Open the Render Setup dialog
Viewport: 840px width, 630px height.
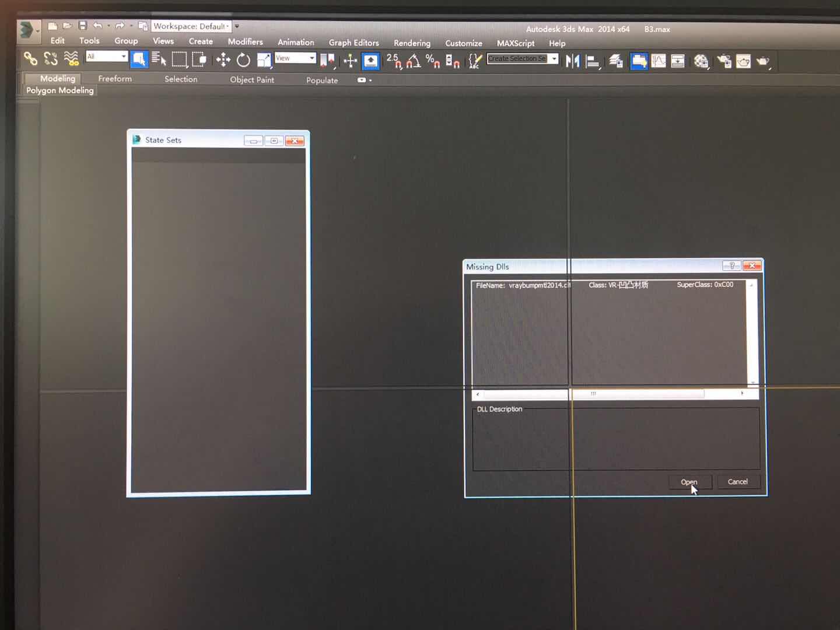[x=724, y=61]
